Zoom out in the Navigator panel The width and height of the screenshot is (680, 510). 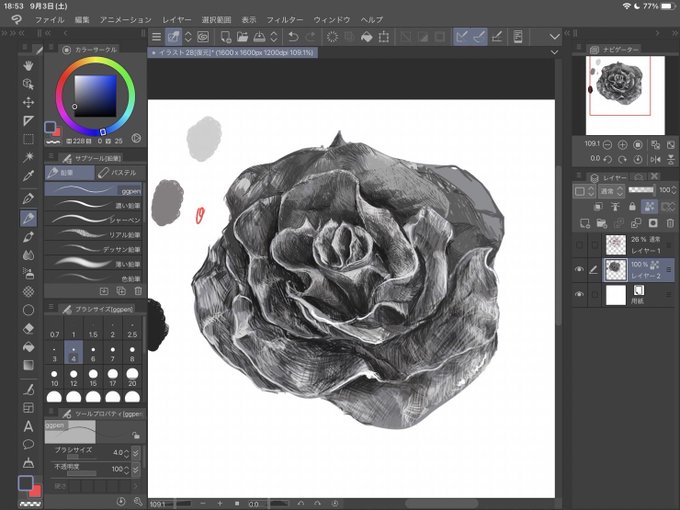(608, 144)
